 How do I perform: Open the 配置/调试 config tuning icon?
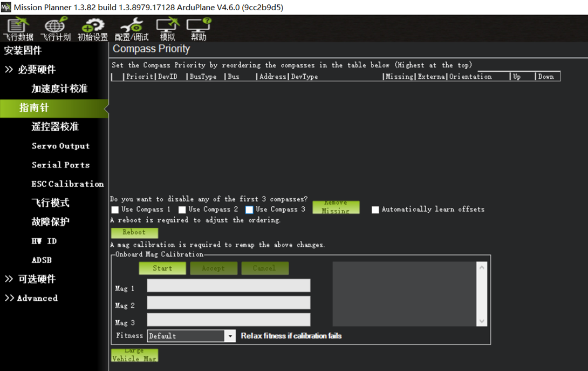(132, 29)
